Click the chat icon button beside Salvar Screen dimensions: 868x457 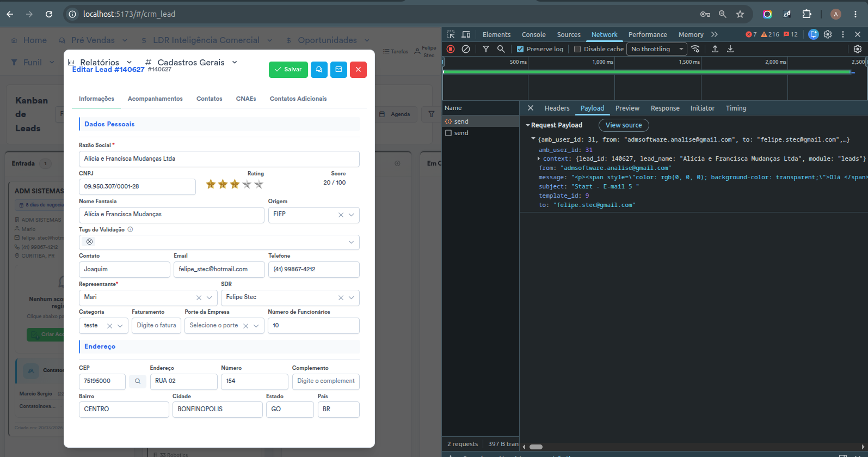[x=319, y=70]
